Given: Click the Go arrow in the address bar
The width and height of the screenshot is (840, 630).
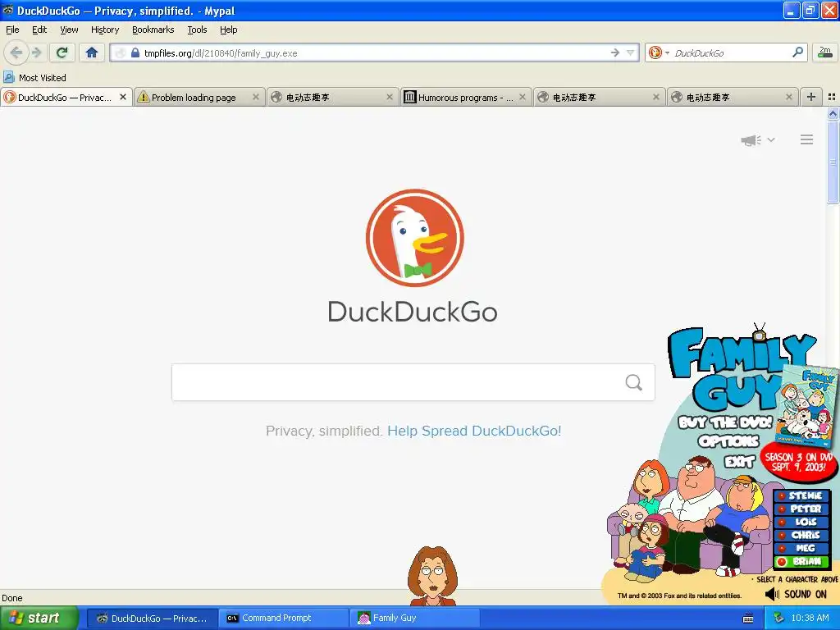Looking at the screenshot, I should [x=615, y=52].
